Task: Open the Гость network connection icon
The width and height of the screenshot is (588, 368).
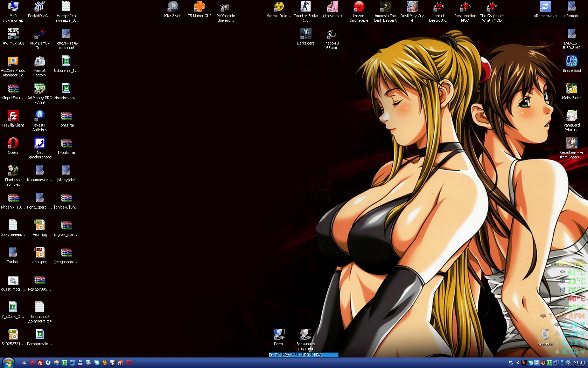Action: [279, 337]
